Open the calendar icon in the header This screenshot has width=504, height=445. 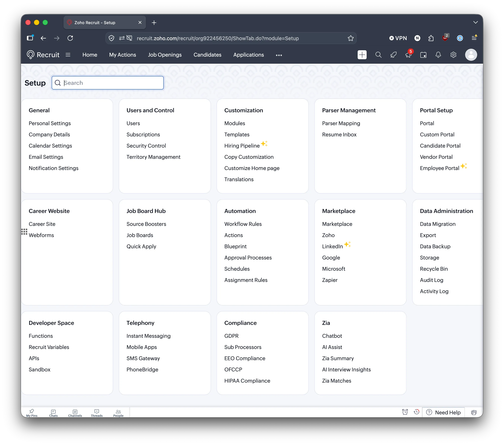point(423,55)
